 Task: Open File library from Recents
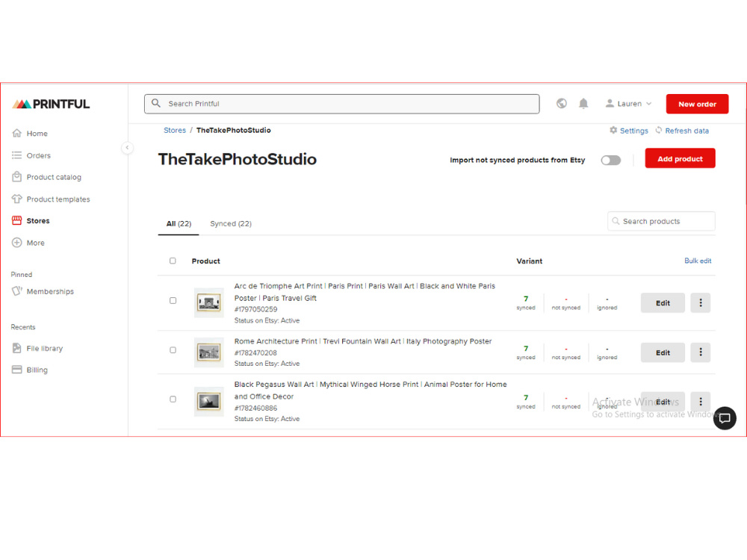(37, 348)
